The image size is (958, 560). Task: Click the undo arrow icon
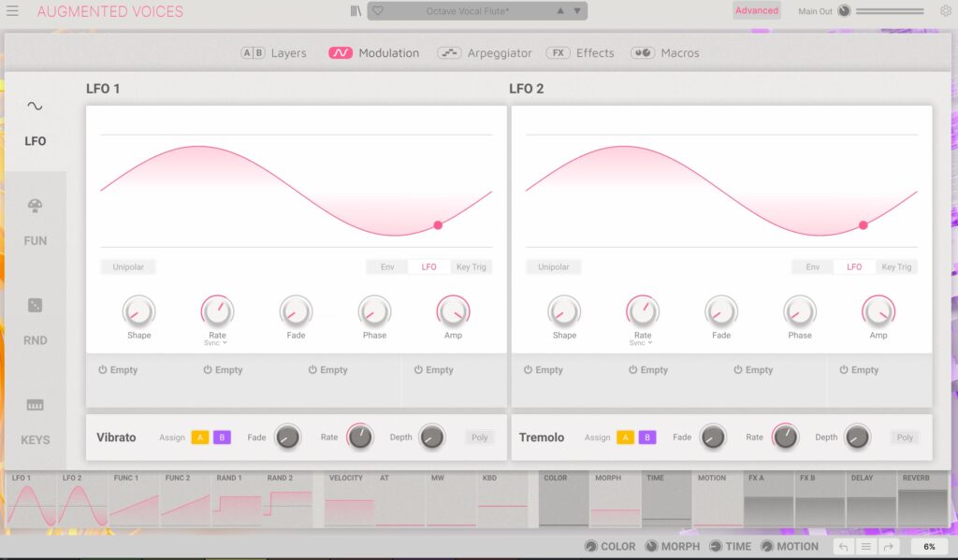point(844,547)
